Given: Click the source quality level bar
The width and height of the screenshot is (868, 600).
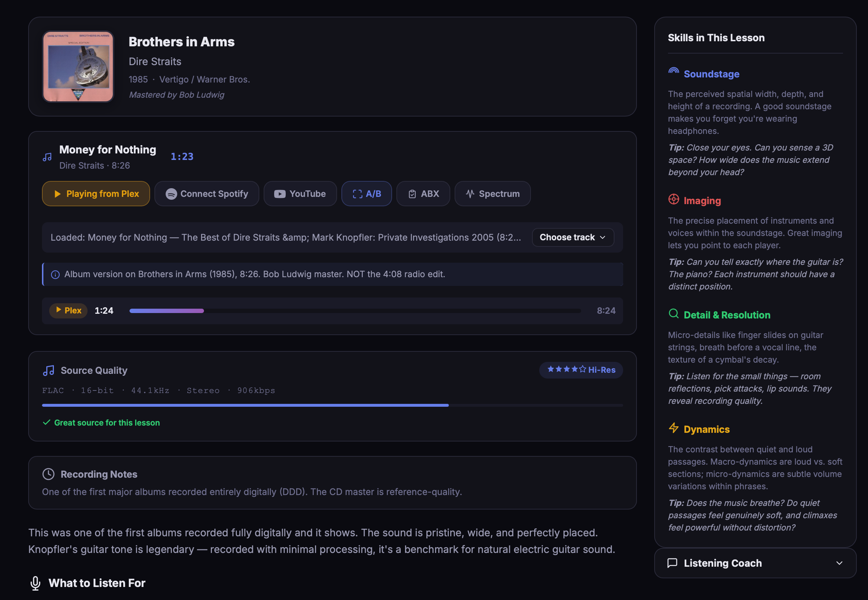Looking at the screenshot, I should (332, 405).
